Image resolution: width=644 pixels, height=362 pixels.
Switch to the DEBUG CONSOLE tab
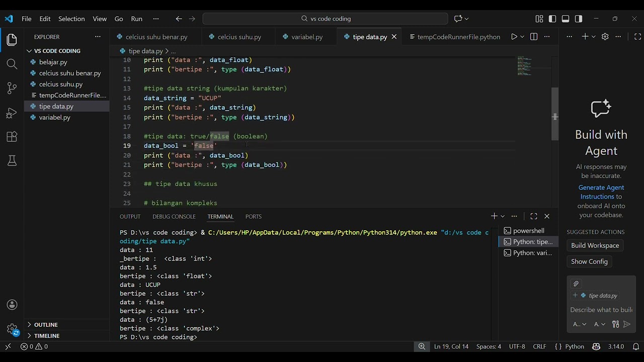(174, 216)
